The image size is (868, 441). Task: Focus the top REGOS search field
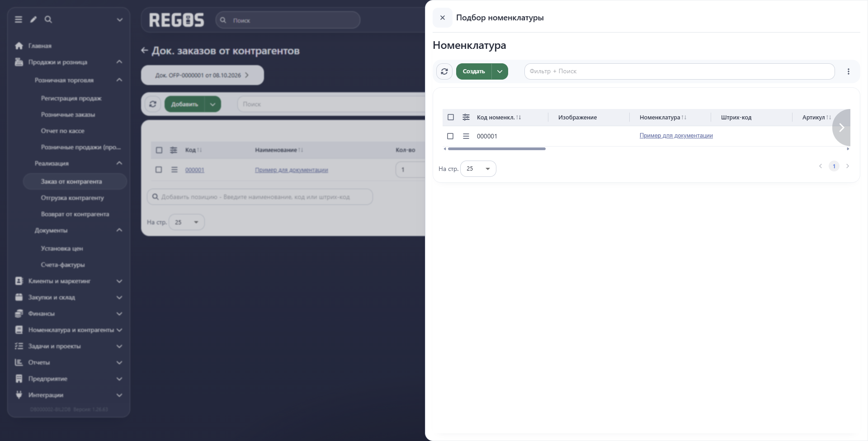point(288,20)
